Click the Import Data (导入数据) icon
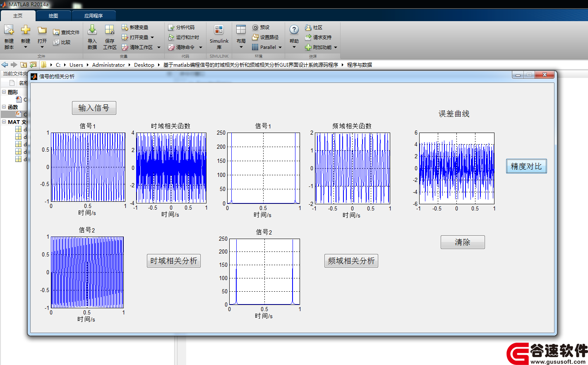The width and height of the screenshot is (588, 365). point(92,30)
